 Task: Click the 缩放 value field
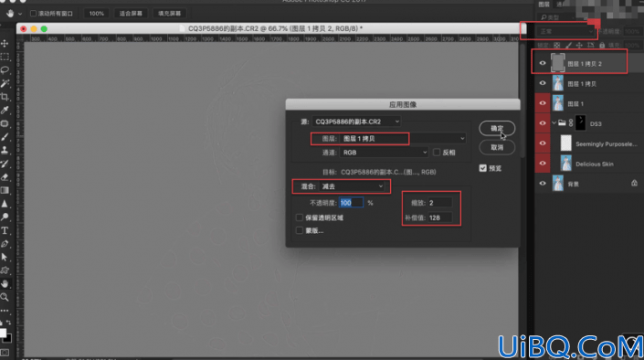pos(440,203)
